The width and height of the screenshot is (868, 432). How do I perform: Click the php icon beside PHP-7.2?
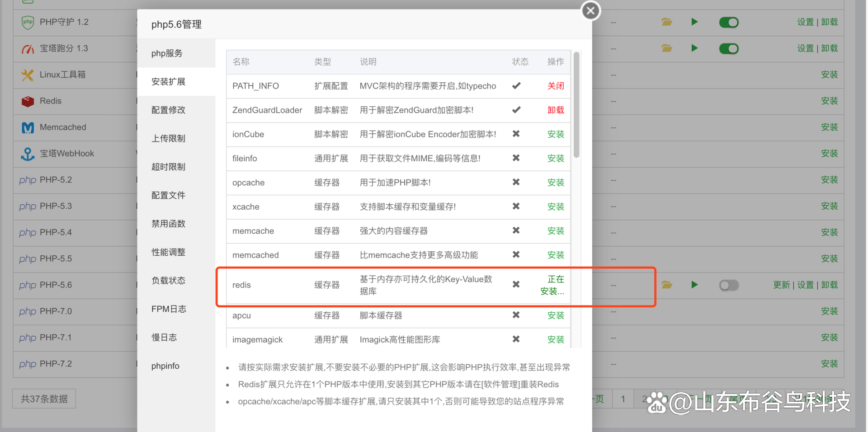pyautogui.click(x=28, y=364)
